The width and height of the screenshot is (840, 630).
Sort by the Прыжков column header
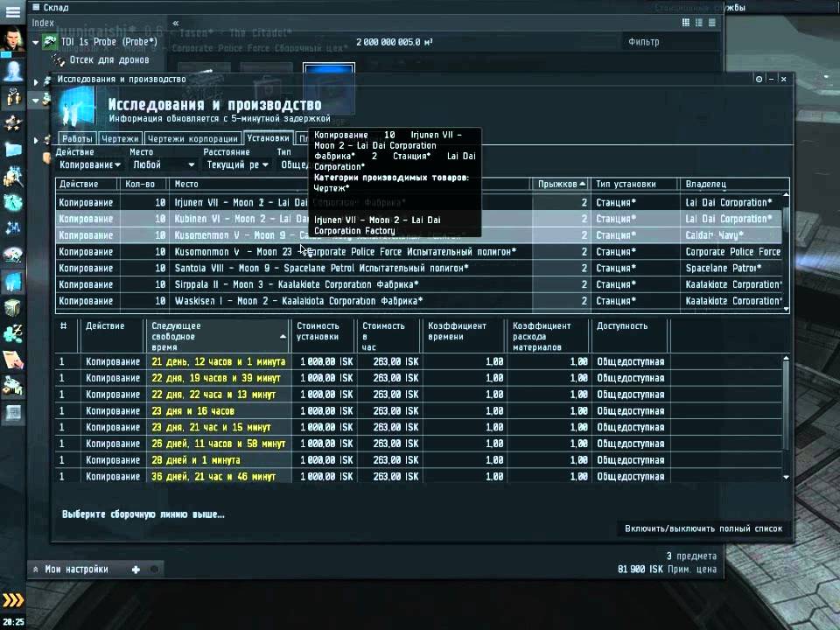562,184
